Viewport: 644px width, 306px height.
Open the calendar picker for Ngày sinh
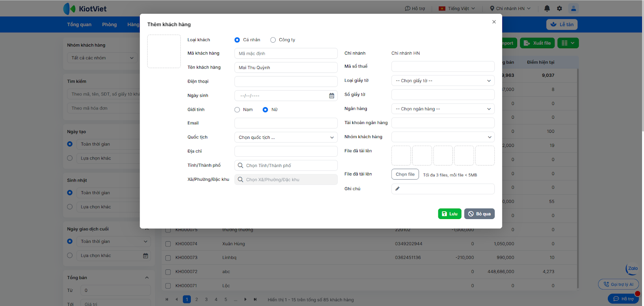point(332,96)
